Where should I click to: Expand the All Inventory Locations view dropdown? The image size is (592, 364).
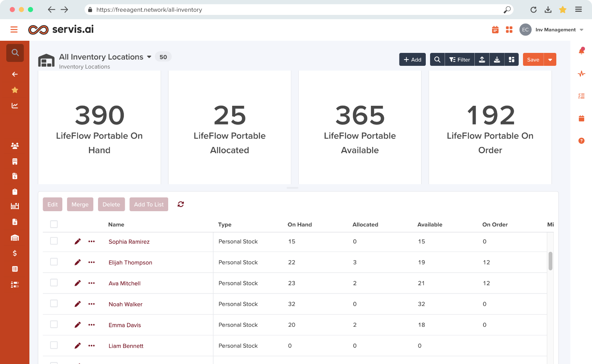149,57
